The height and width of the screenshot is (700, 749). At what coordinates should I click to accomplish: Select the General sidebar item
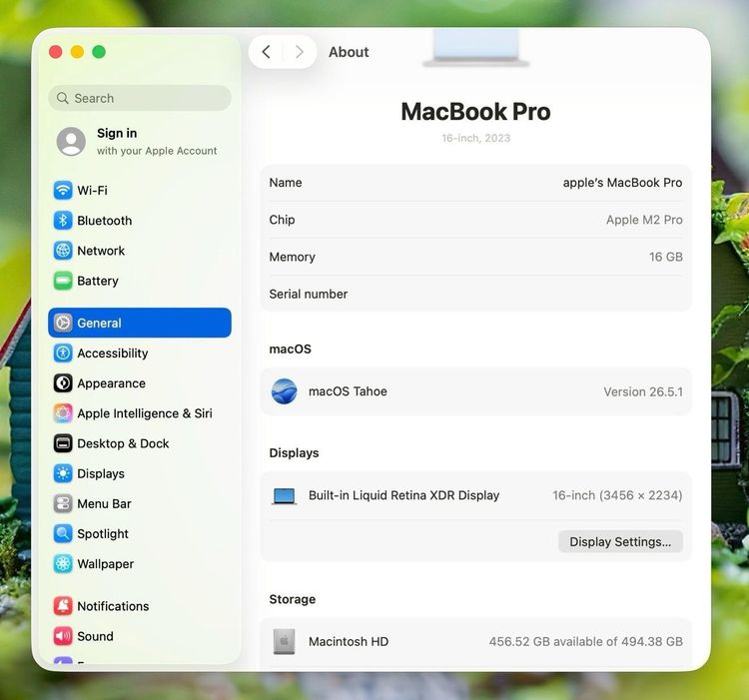point(140,323)
